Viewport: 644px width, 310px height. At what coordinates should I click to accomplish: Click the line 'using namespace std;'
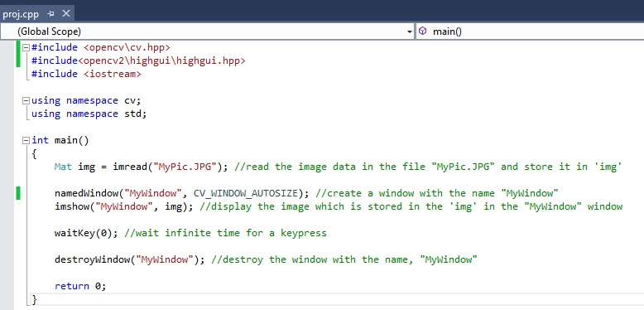pyautogui.click(x=89, y=114)
